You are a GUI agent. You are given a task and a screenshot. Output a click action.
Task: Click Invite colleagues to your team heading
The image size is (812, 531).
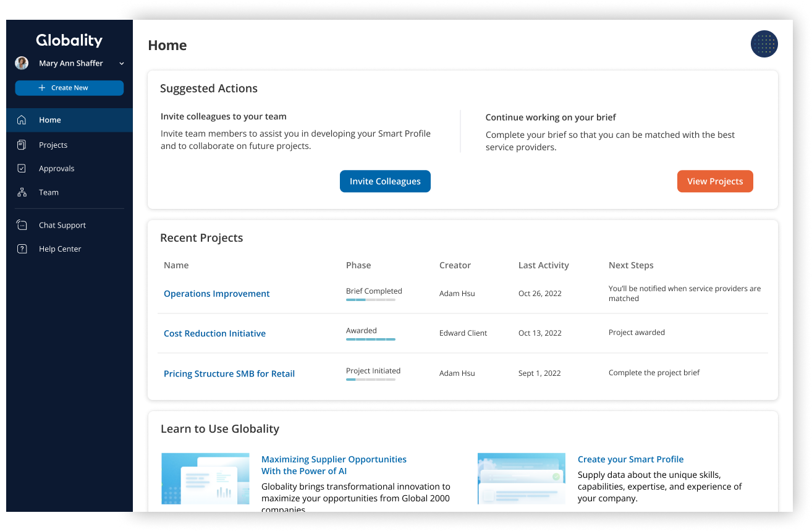click(224, 116)
